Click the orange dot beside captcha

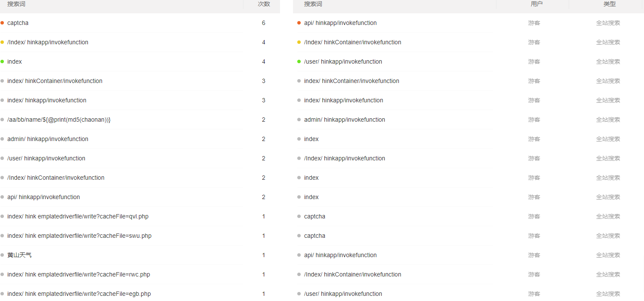pyautogui.click(x=2, y=23)
